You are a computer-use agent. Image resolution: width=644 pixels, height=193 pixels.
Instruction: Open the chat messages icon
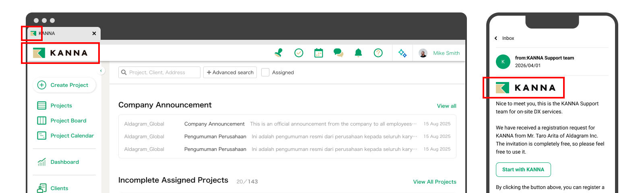point(338,53)
